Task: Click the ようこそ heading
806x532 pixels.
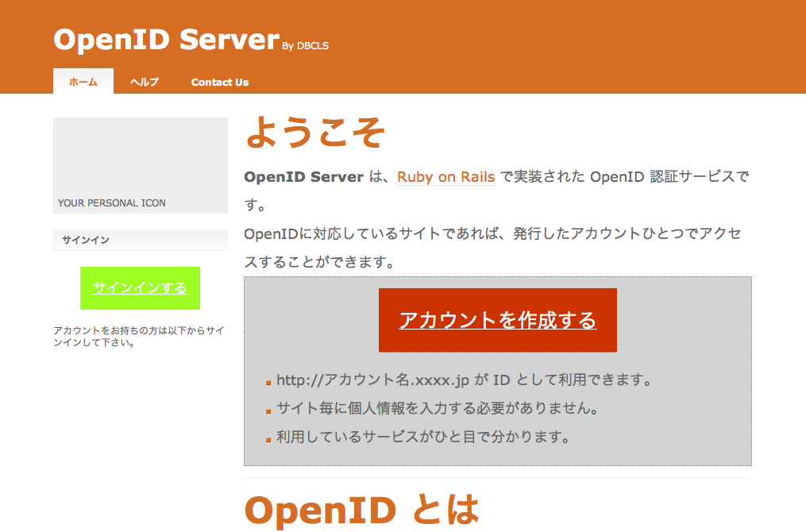Action: click(x=315, y=132)
